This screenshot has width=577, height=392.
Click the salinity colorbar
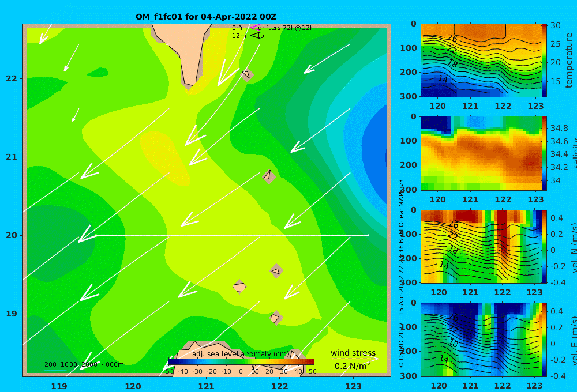(x=545, y=153)
